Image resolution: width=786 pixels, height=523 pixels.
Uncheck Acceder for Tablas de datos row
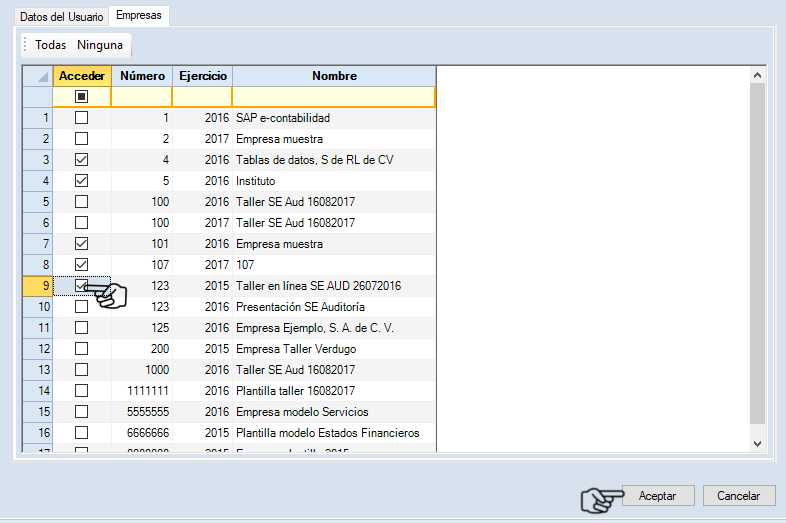(82, 160)
